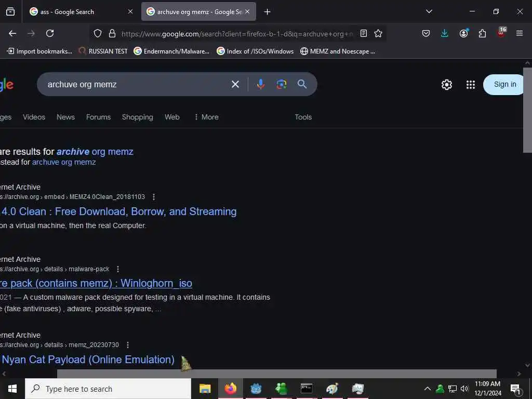The image size is (532, 399).
Task: Filter results by Web
Action: 172,117
